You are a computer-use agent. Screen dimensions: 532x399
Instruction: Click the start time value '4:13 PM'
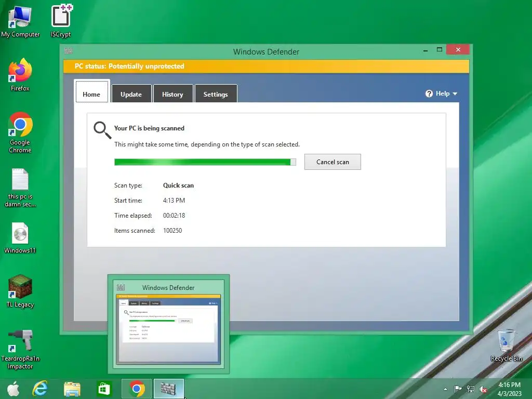[174, 200]
